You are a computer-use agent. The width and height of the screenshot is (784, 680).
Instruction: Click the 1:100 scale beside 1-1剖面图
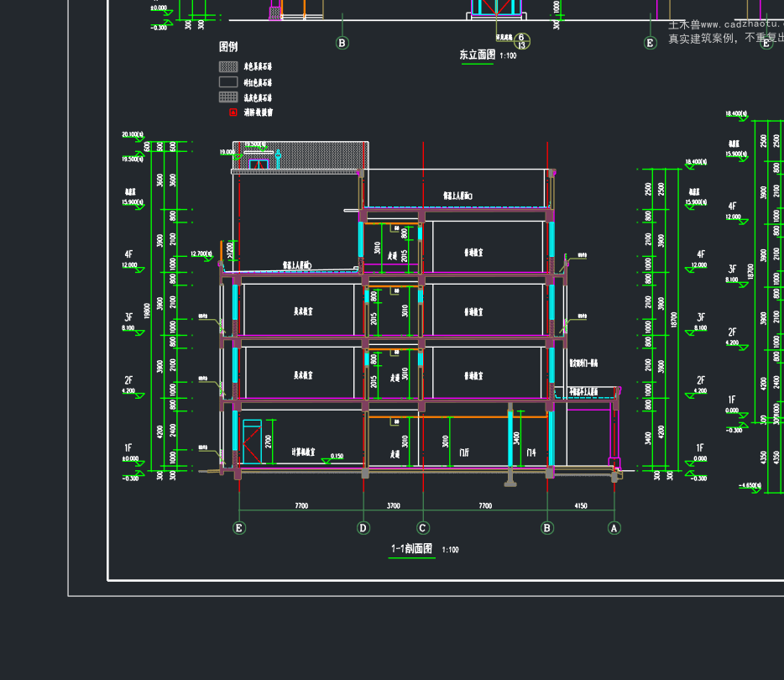coord(450,550)
